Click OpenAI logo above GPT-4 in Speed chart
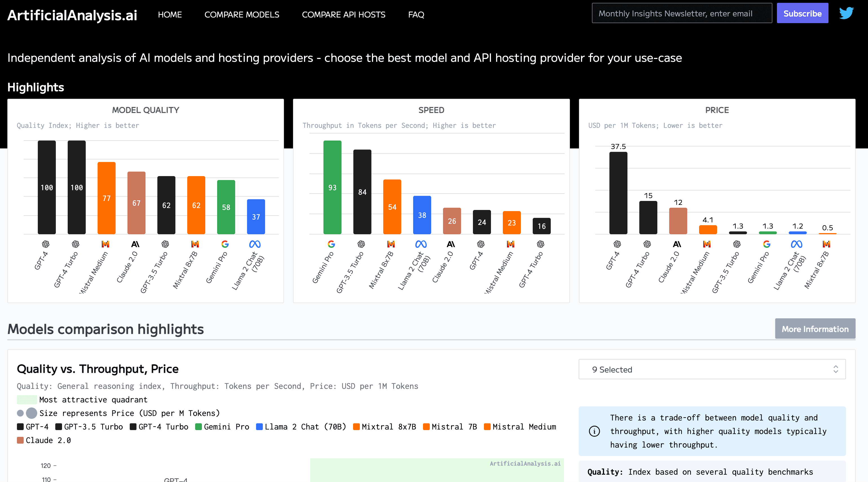This screenshot has height=482, width=868. (x=481, y=244)
